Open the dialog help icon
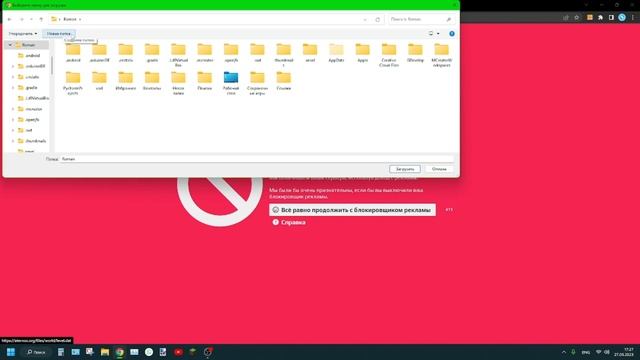The height and width of the screenshot is (360, 640). (x=452, y=33)
